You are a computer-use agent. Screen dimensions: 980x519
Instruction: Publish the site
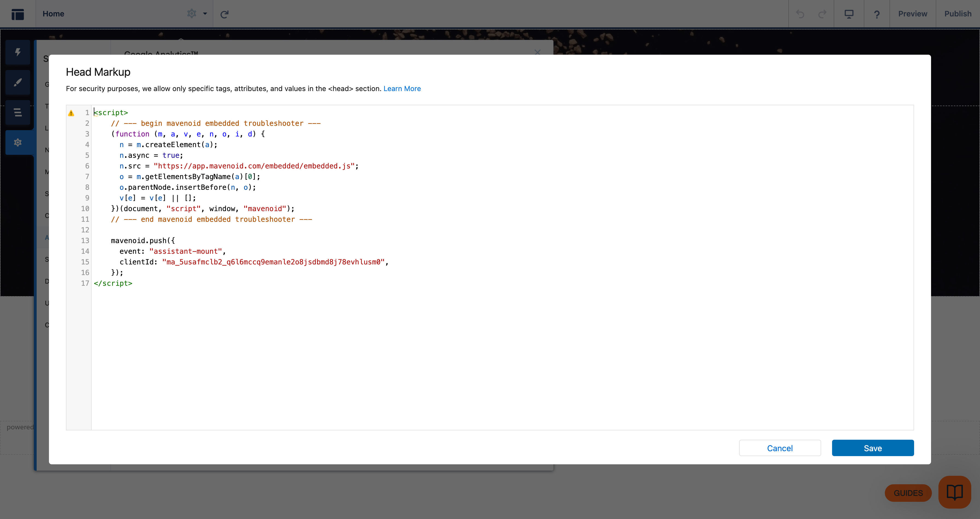(958, 14)
